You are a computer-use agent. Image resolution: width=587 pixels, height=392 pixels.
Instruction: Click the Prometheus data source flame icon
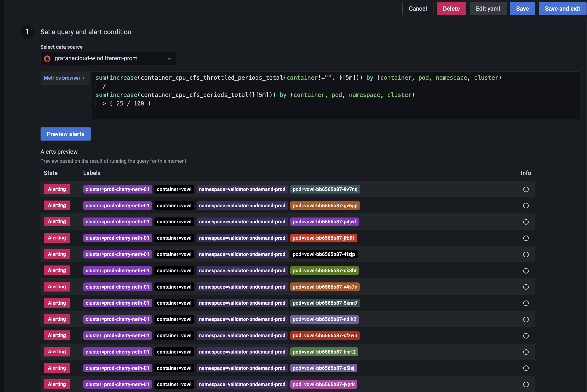click(47, 58)
